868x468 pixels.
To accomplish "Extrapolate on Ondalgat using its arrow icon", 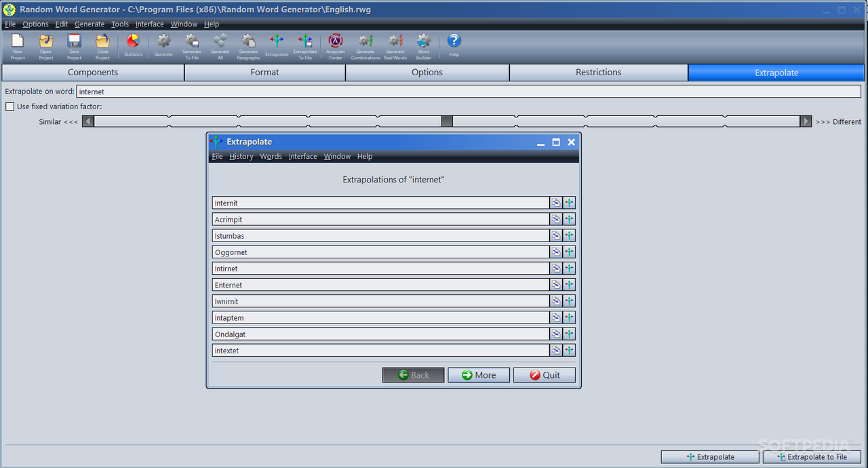I will (x=570, y=334).
